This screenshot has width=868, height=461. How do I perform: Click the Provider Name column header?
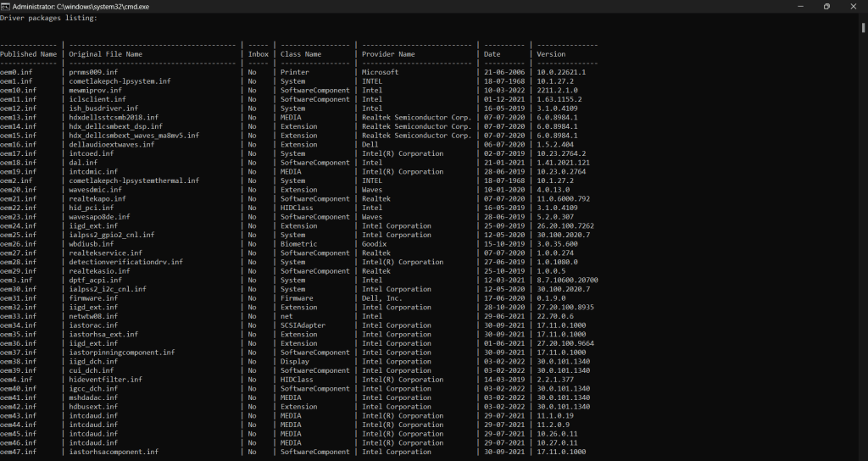coord(388,54)
